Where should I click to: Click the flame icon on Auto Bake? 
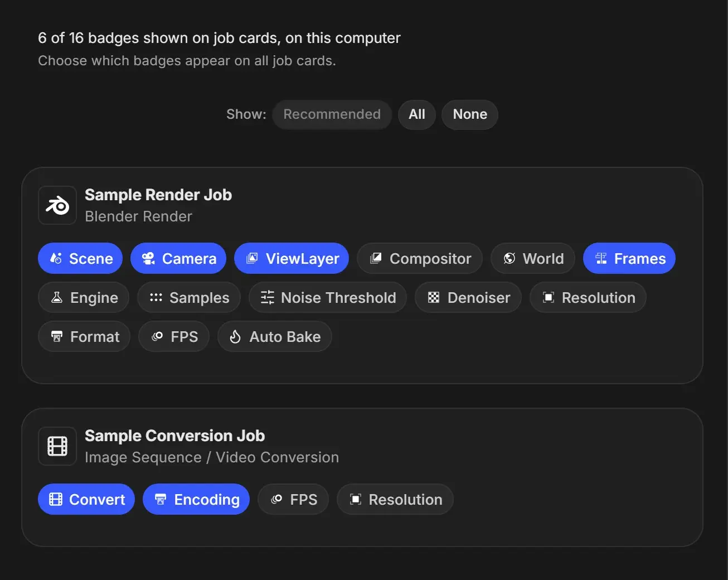[x=235, y=337]
